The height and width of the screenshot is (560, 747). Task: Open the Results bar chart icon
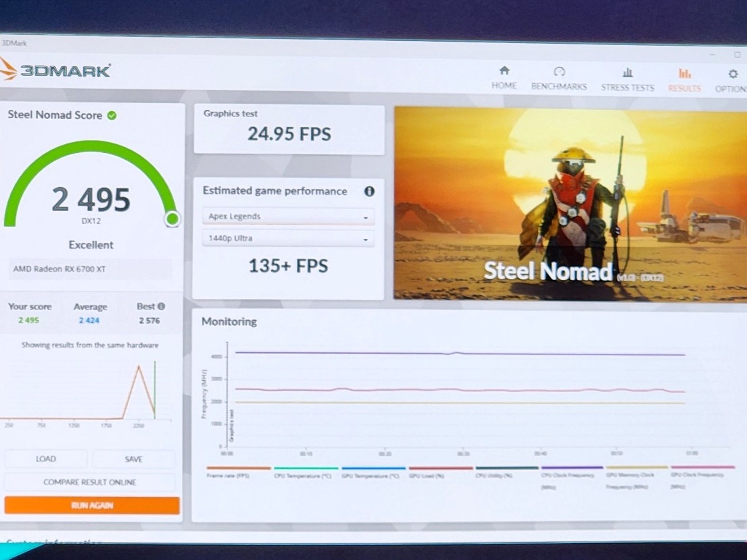685,74
